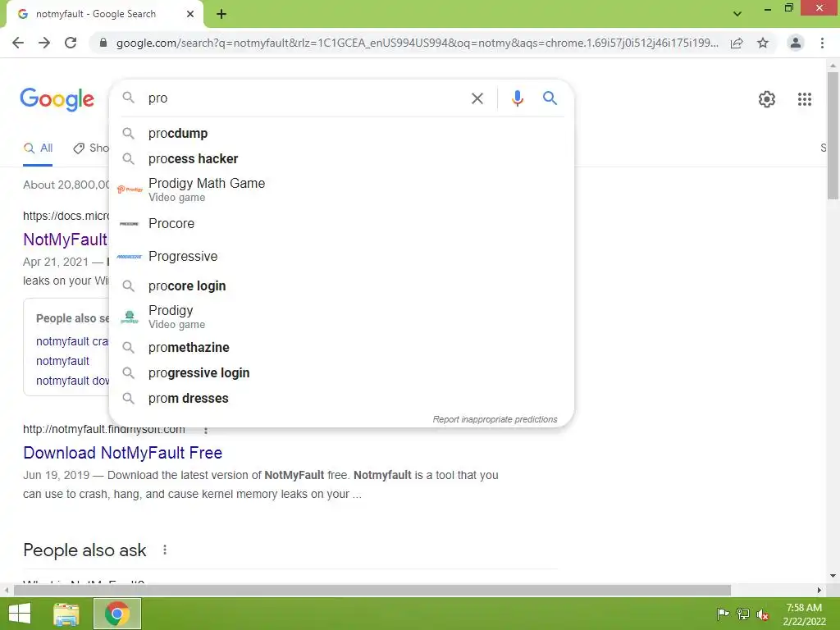Open 'Download NotMyFault Free' result

tap(123, 453)
